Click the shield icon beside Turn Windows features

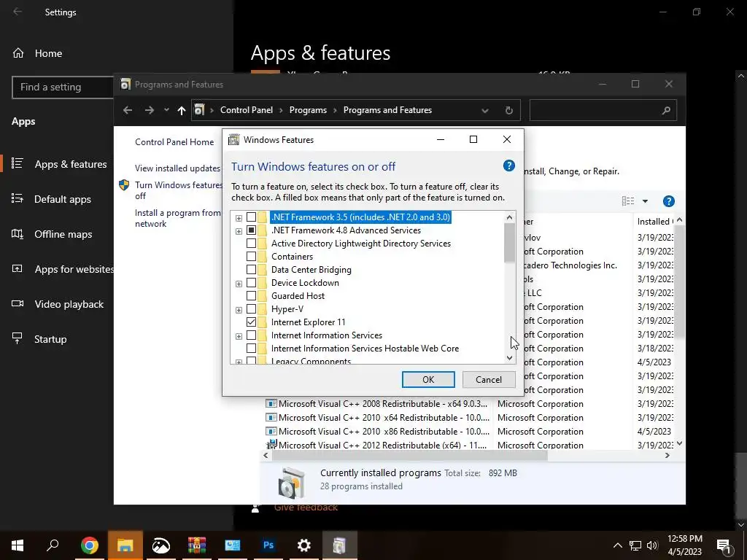click(x=124, y=184)
